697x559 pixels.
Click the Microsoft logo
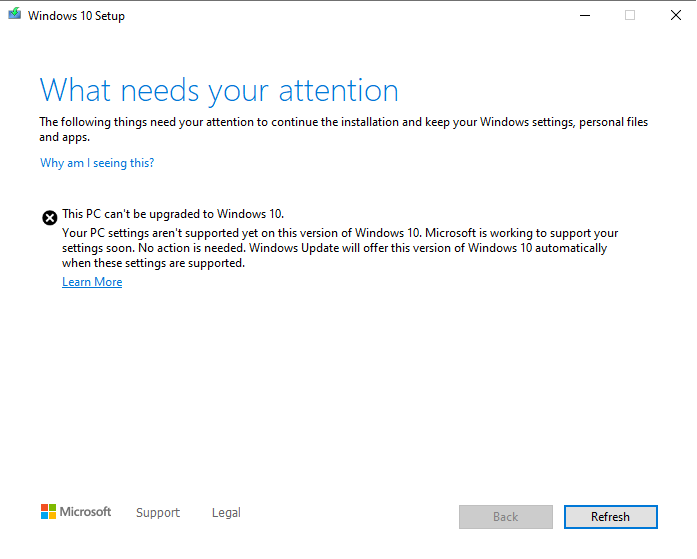pyautogui.click(x=76, y=512)
